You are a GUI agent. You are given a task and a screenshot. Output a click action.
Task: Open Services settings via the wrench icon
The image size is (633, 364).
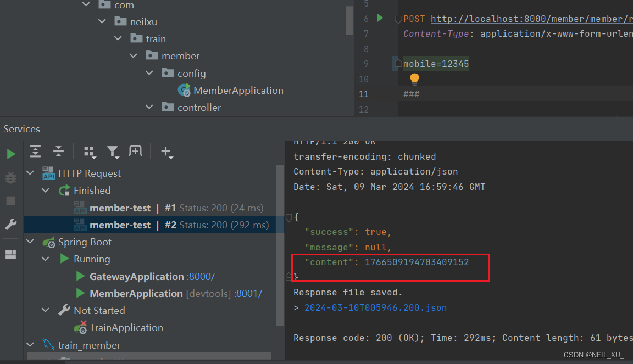click(10, 224)
